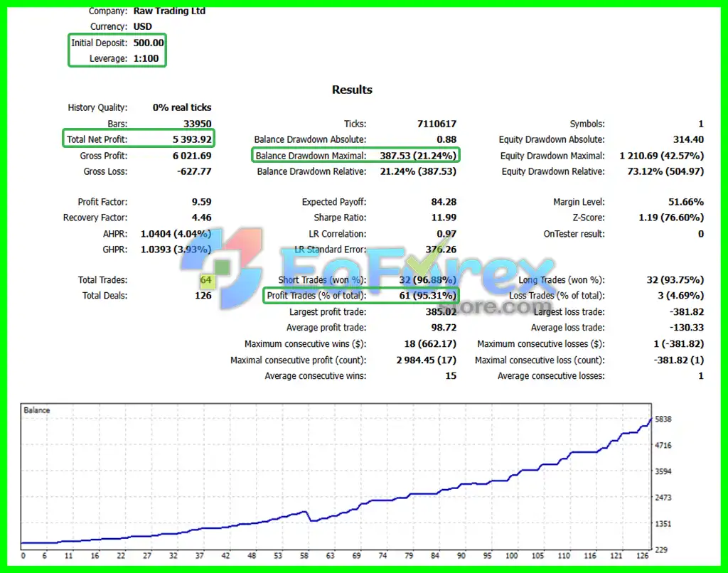Click the Results heading
728x573 pixels.
pos(352,90)
